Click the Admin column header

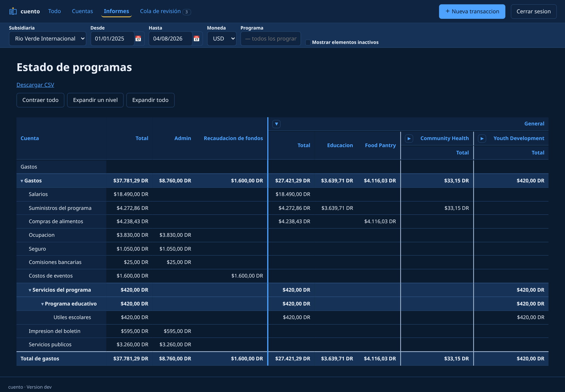[183, 138]
